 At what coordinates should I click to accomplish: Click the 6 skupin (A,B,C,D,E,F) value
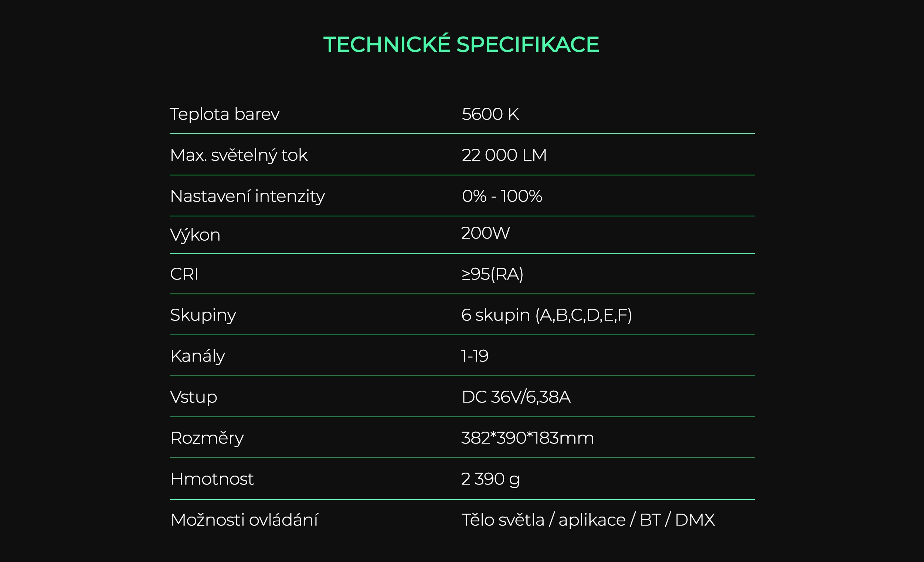546,315
